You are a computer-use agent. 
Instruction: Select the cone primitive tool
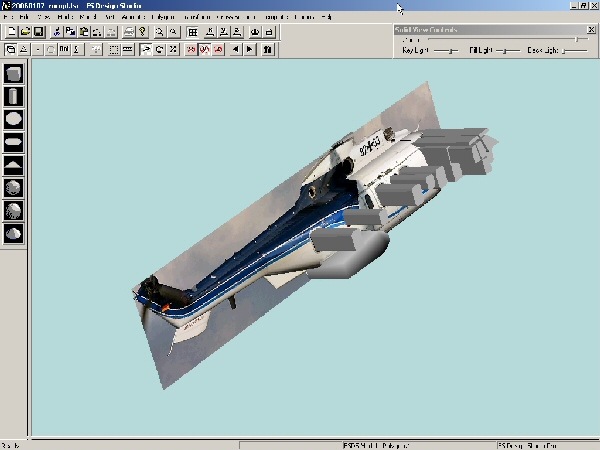(x=14, y=163)
